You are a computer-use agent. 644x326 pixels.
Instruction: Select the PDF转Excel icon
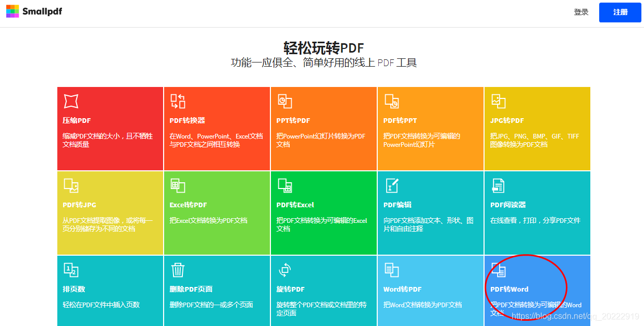click(284, 185)
